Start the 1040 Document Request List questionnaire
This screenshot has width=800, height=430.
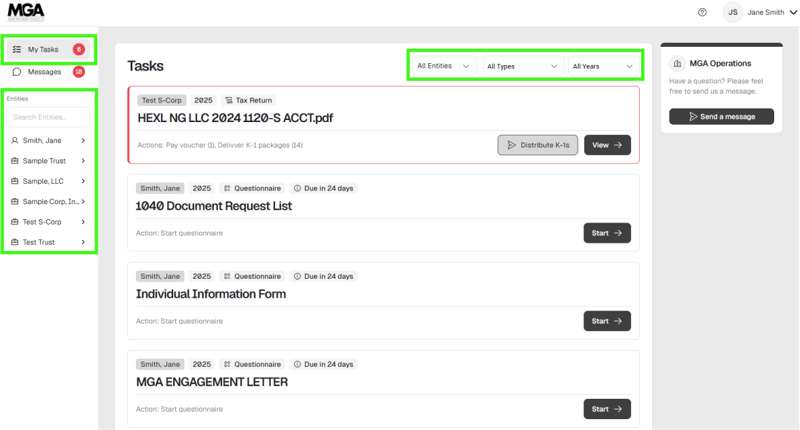click(x=606, y=233)
